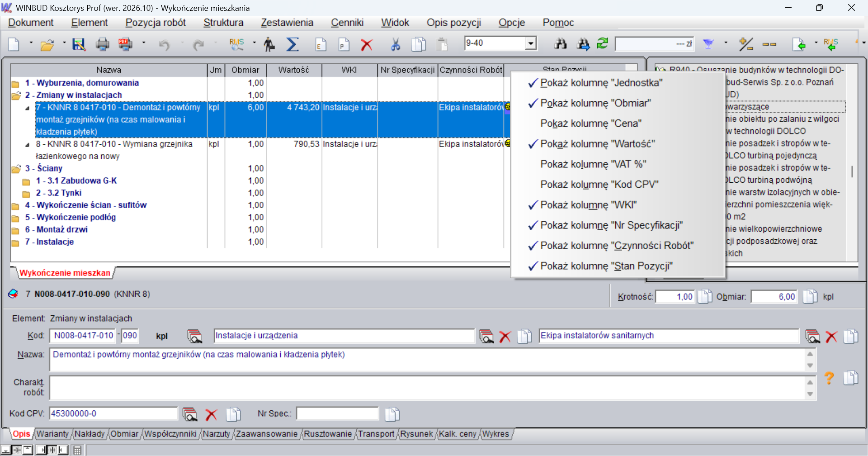Switch to the Nakłady tab
Screen dimensions: 868x456
tap(90, 434)
